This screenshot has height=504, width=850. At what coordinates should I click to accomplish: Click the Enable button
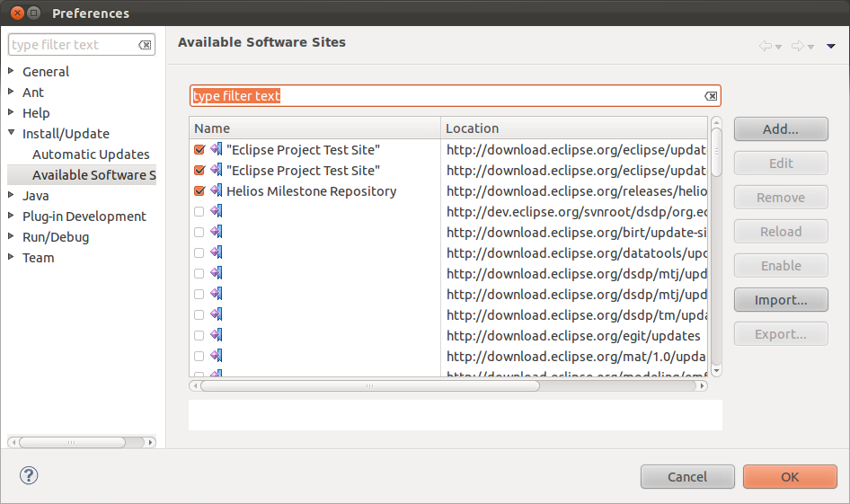781,266
